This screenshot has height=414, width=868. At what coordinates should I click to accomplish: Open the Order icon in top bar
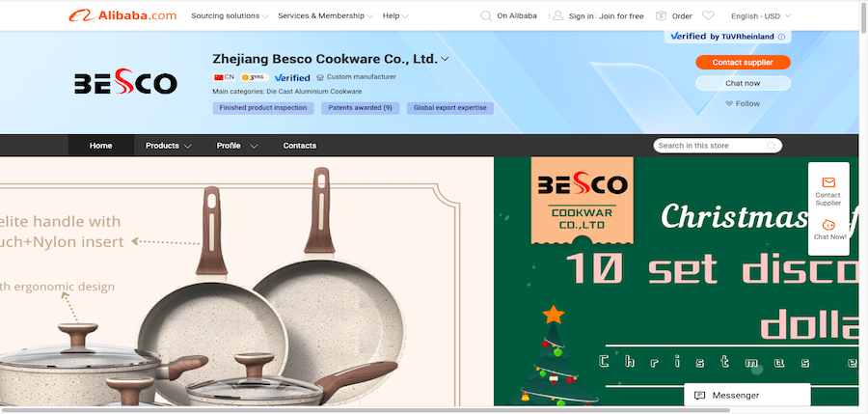pos(661,16)
